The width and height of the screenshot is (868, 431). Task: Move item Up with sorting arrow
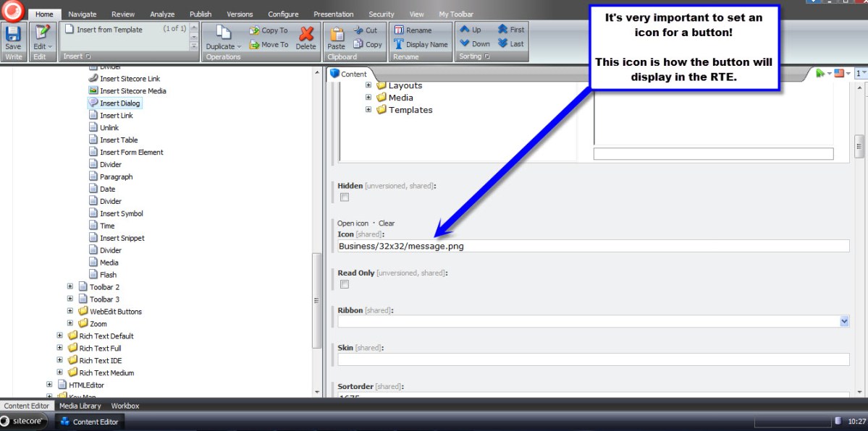(465, 30)
